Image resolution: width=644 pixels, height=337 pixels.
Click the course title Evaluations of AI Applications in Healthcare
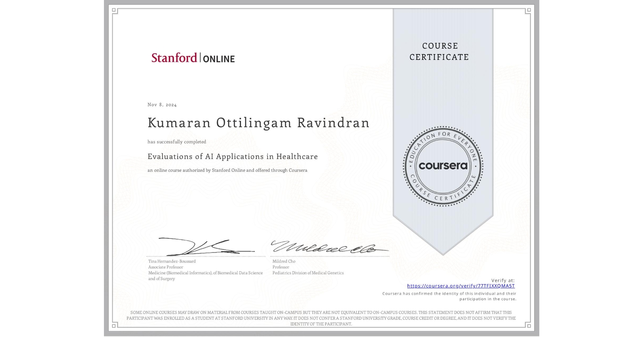pos(233,157)
